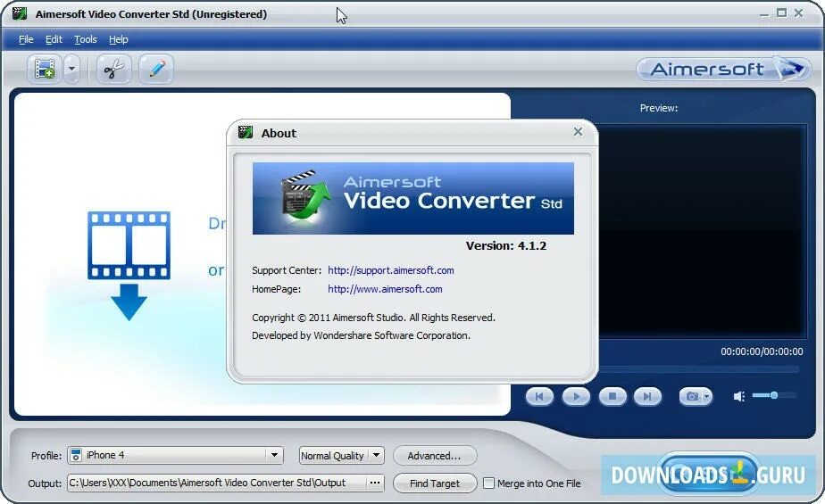Image resolution: width=825 pixels, height=504 pixels.
Task: Open the pencil Edit tool
Action: 156,69
